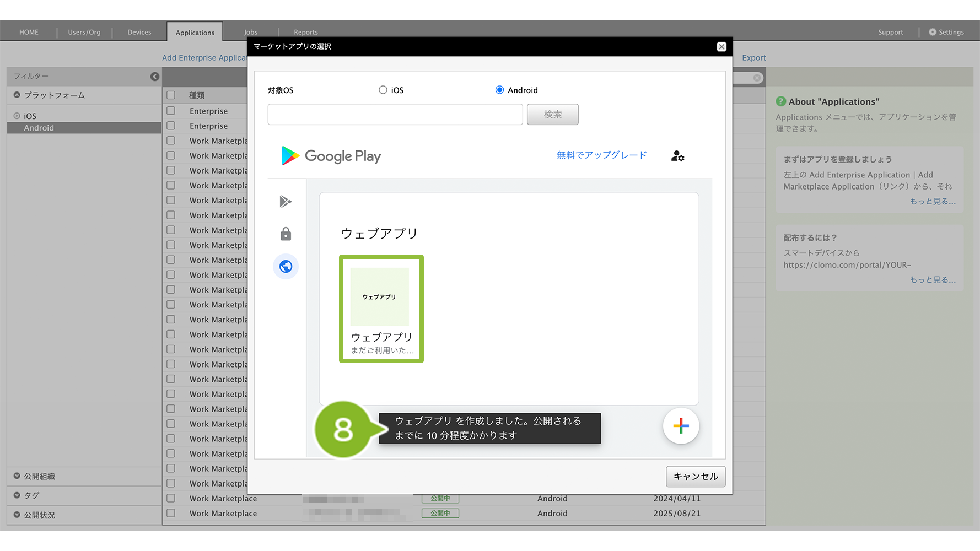Viewport: 980px width, 551px height.
Task: Open Google Play admin settings icon
Action: (x=677, y=156)
